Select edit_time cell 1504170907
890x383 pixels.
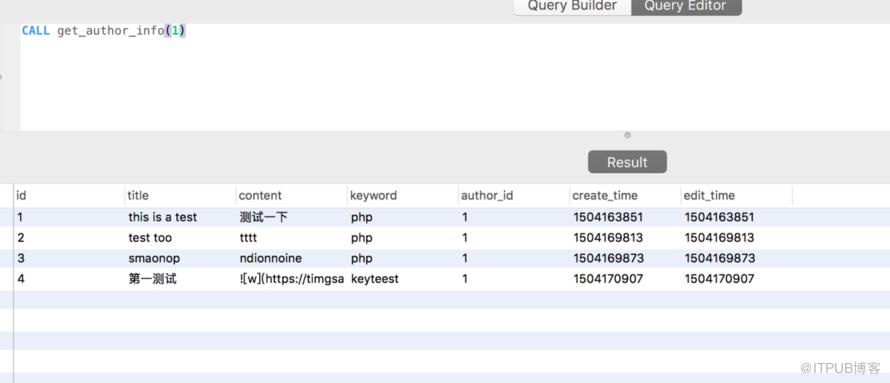719,279
